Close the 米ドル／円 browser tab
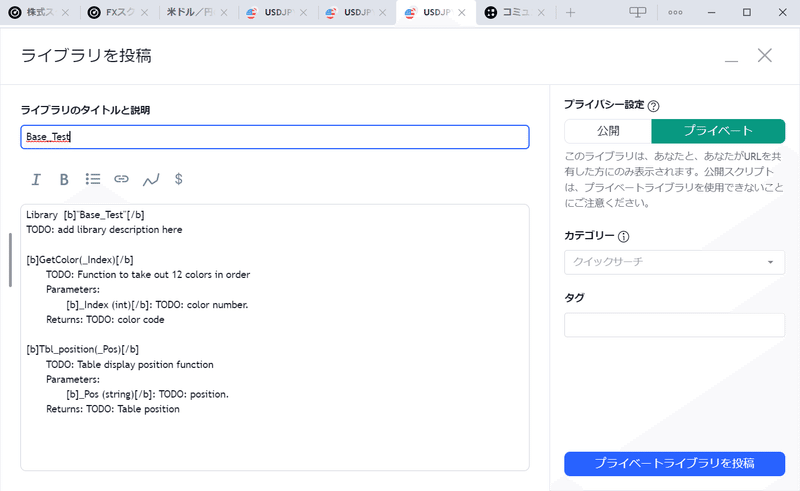The height and width of the screenshot is (491, 800). [224, 13]
